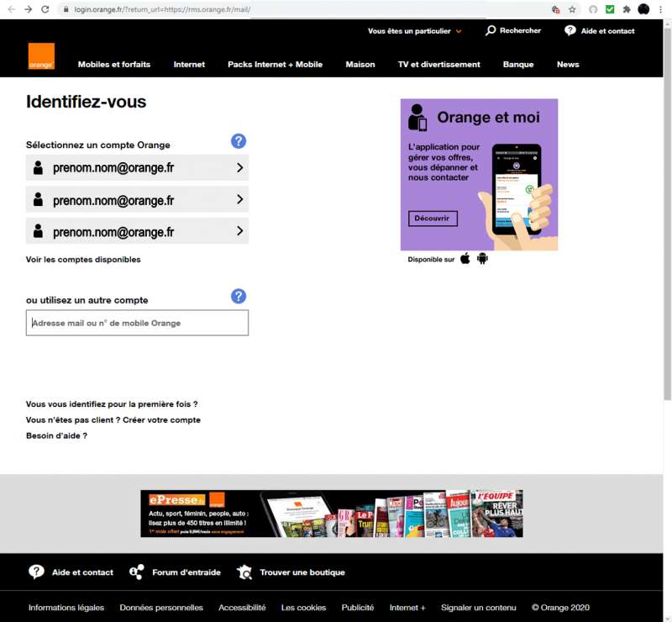Click the ePresse advertisement banner

[x=332, y=514]
